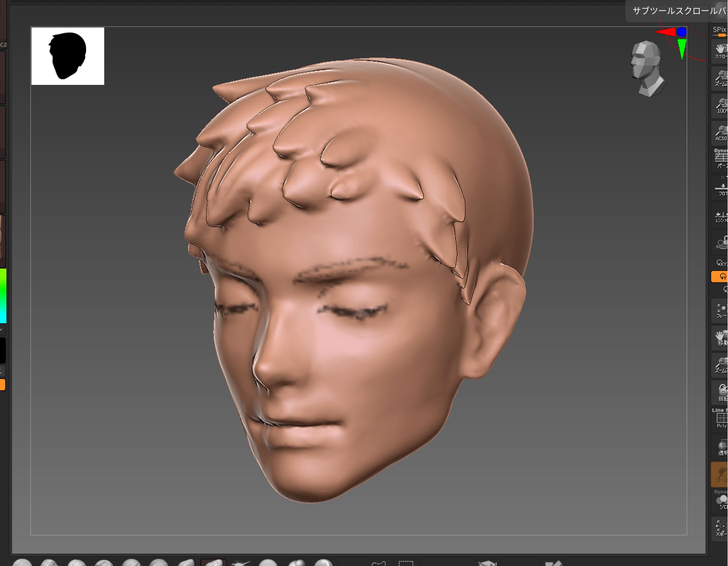Select the Scroll (スクロール) canvas tool

click(x=721, y=51)
